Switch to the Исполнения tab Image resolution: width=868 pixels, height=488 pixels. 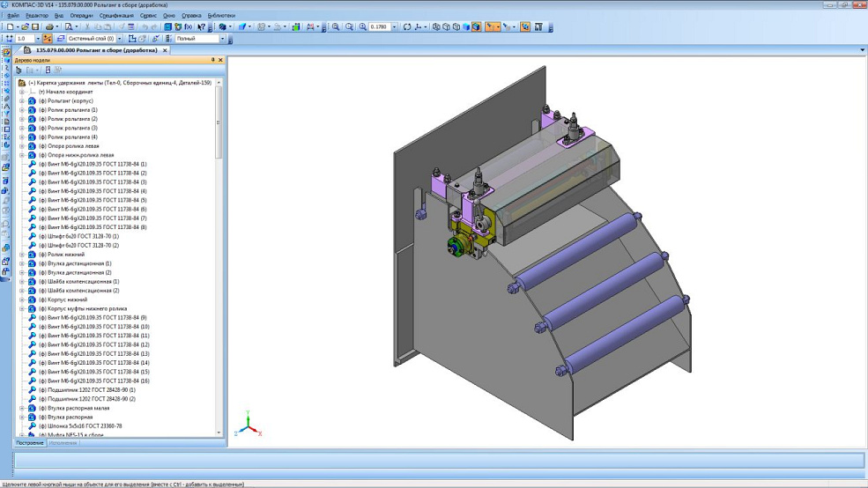click(x=63, y=443)
